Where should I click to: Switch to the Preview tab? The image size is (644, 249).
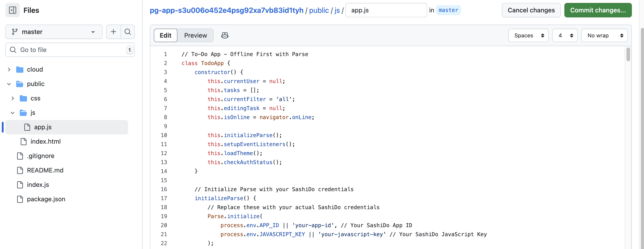(x=195, y=35)
